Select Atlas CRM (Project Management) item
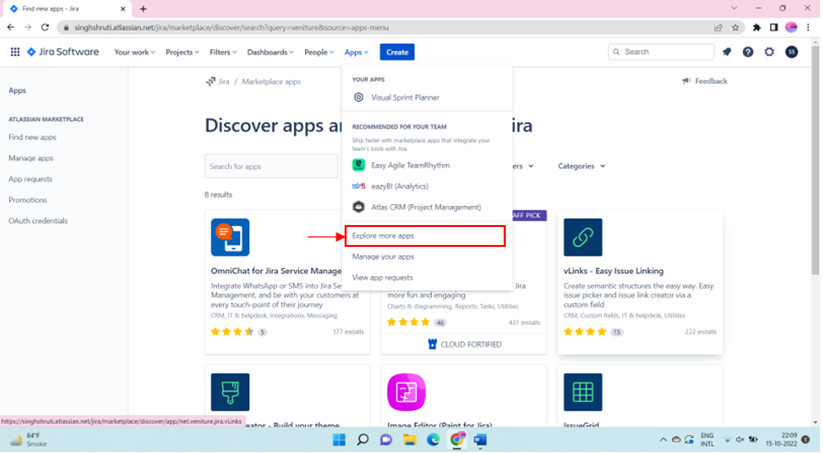823x453 pixels. click(427, 207)
